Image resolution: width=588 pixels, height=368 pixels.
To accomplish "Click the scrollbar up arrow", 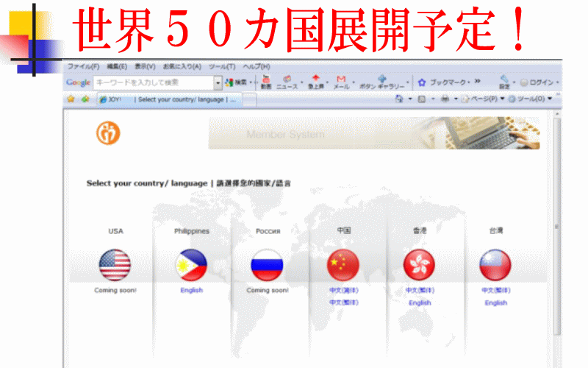I will (557, 113).
